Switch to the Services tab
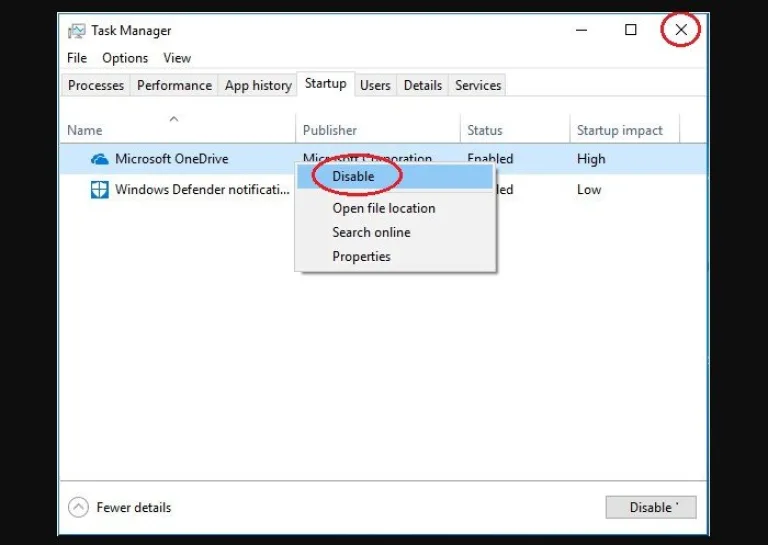This screenshot has width=768, height=545. (478, 85)
